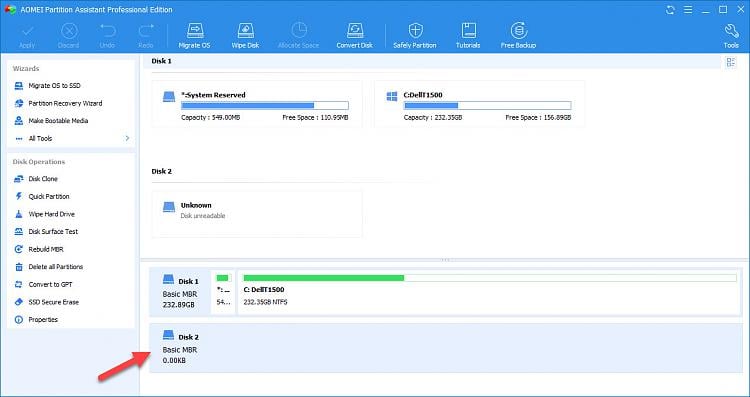The image size is (750, 397).
Task: Click System Reserved usage bar
Action: click(x=265, y=106)
